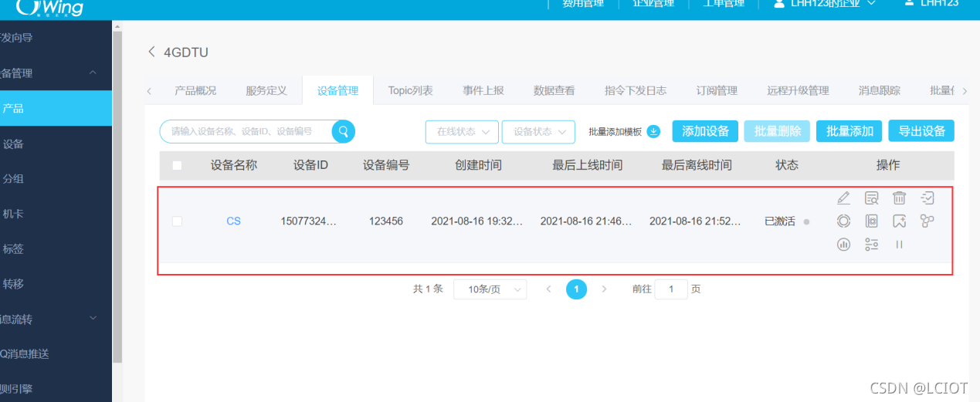This screenshot has height=402, width=980.
Task: Click the pencil edit icon for device CS
Action: click(843, 198)
